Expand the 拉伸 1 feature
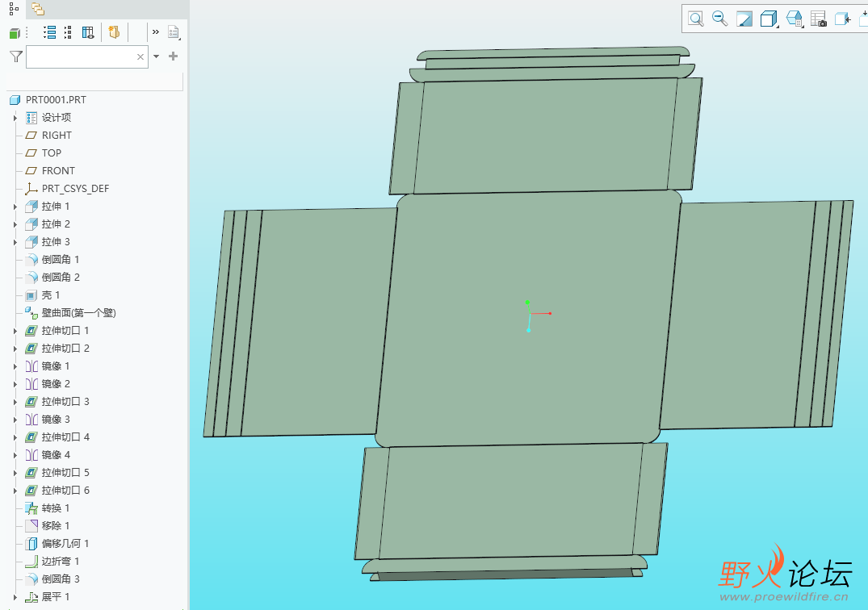The width and height of the screenshot is (868, 610). pos(15,207)
